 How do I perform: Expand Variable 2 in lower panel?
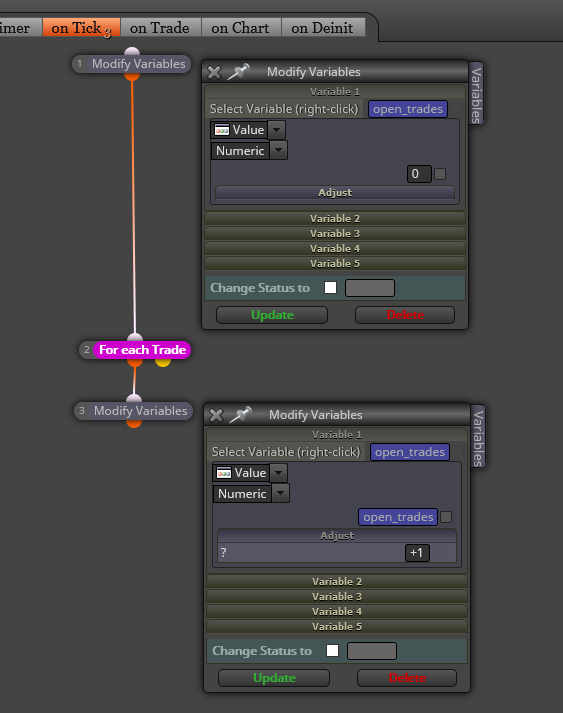click(337, 581)
